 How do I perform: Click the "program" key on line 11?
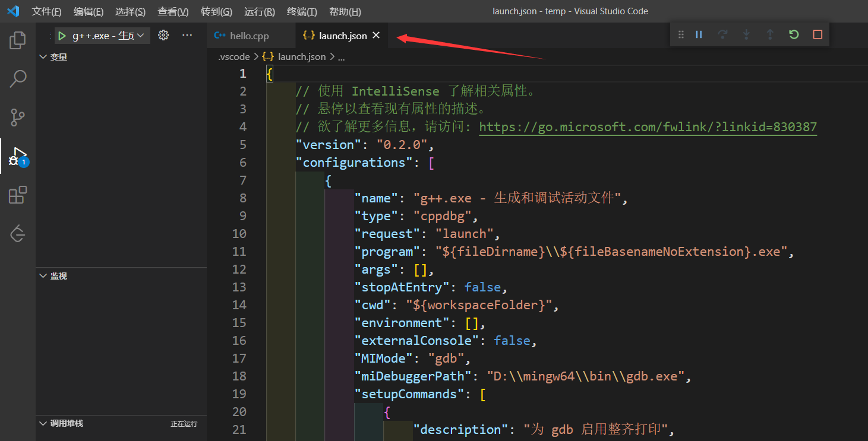pyautogui.click(x=387, y=252)
